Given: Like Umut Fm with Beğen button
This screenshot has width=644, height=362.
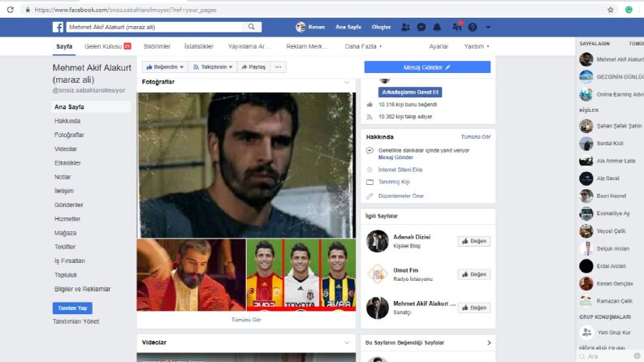Looking at the screenshot, I should (474, 274).
